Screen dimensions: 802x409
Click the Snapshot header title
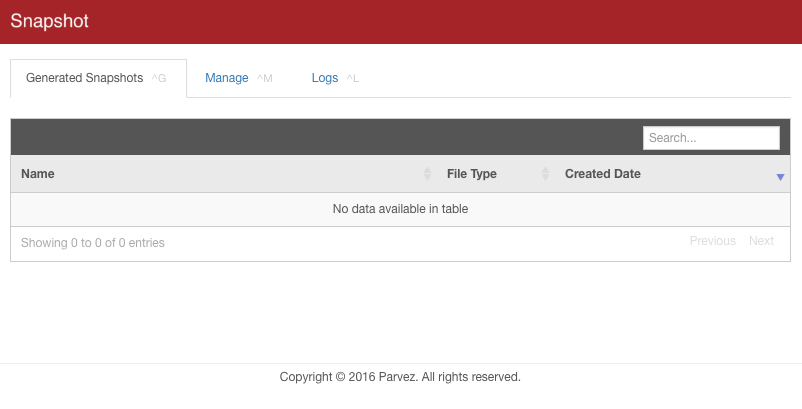50,21
